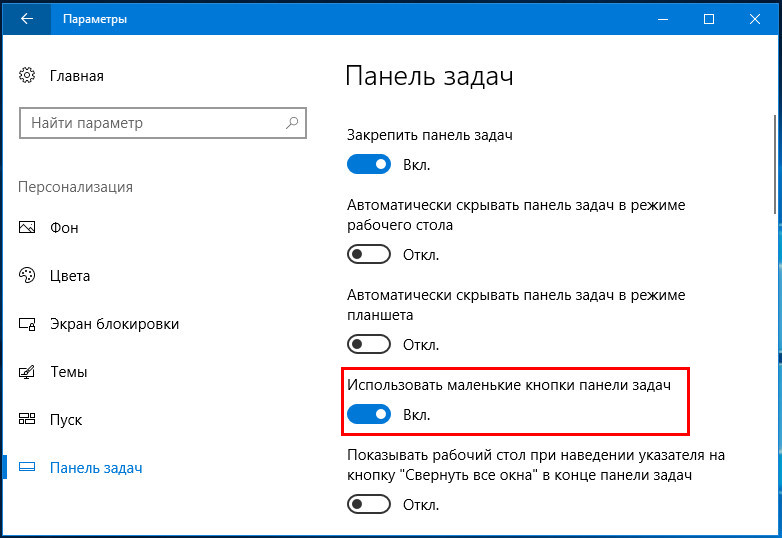
Task: Open the Экран блокировки page
Action: pos(114,324)
